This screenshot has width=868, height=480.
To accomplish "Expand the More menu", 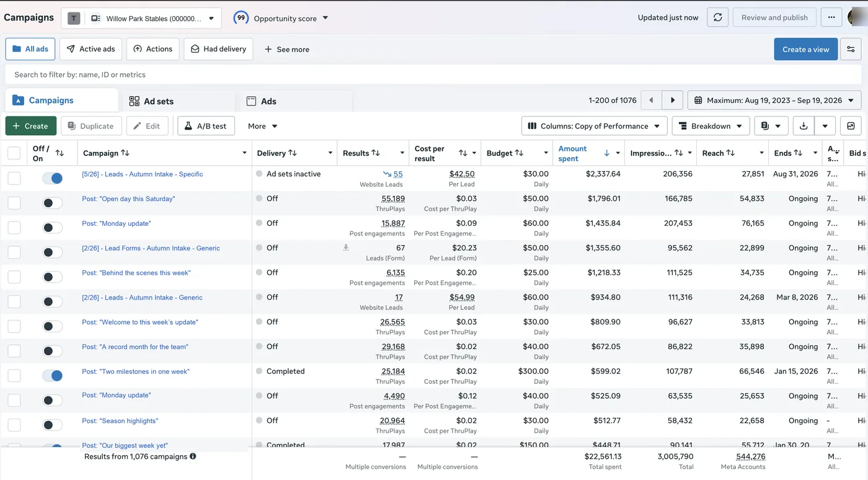I will [262, 126].
